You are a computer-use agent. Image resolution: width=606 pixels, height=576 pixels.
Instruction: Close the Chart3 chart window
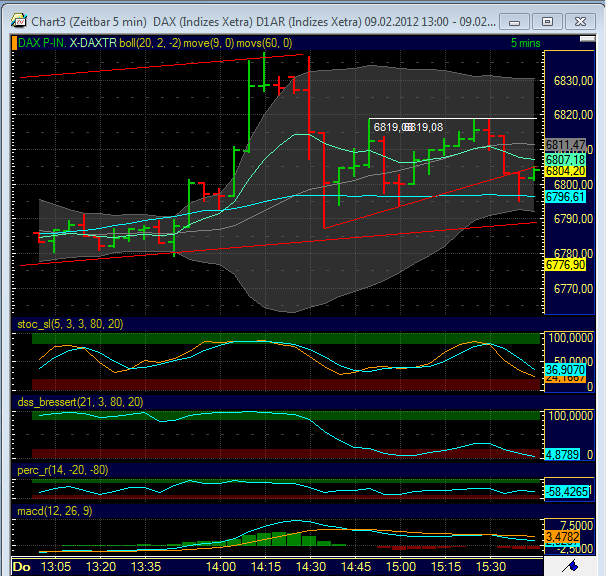[579, 19]
